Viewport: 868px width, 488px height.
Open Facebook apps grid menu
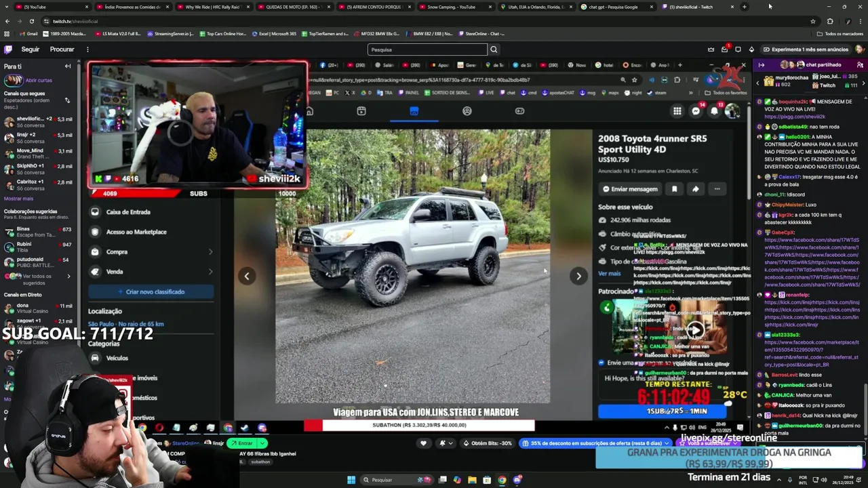click(x=677, y=111)
